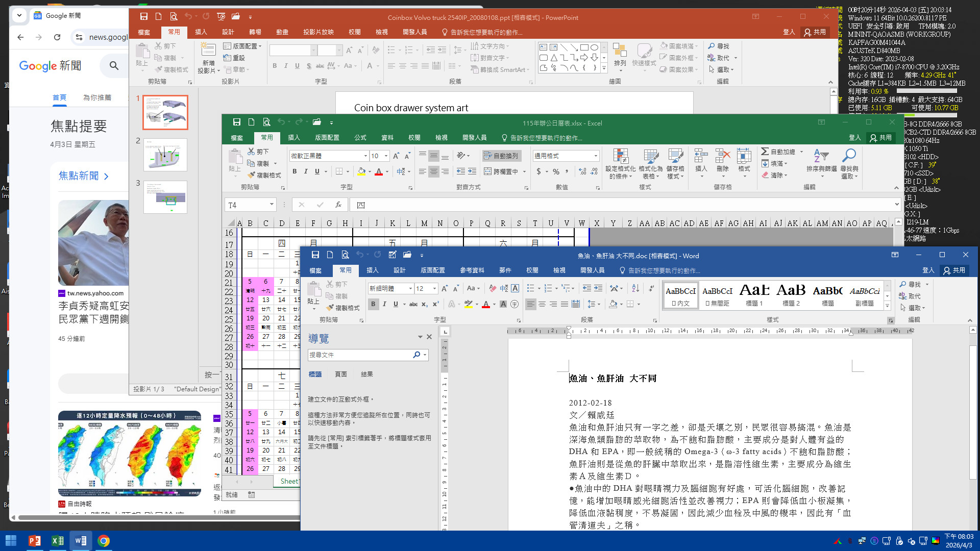This screenshot has width=980, height=551.
Task: Toggle Bold in Word ribbon
Action: point(373,304)
